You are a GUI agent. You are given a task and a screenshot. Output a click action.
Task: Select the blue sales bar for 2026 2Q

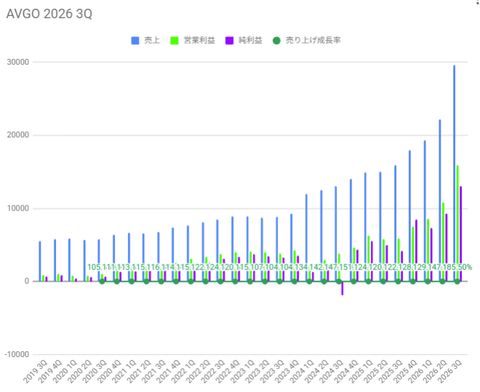[x=440, y=200]
